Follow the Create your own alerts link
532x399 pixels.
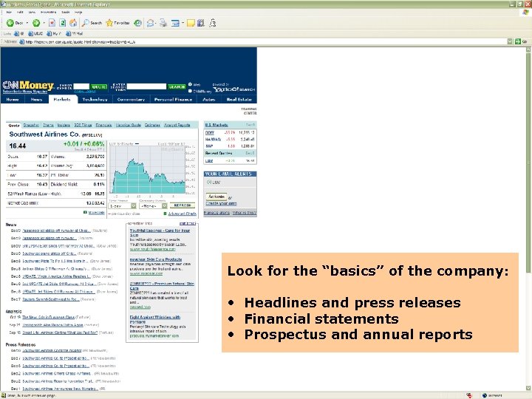221,204
